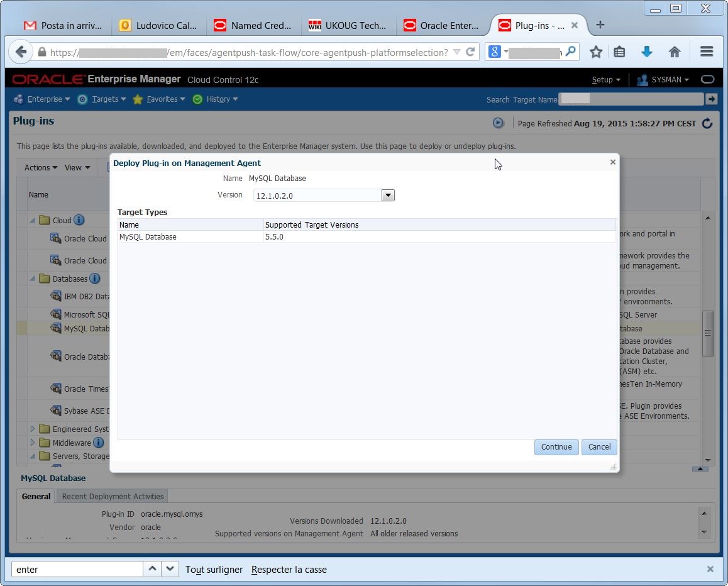Click the Version field showing 12.1.0.2.0
This screenshot has width=728, height=586.
tap(317, 196)
